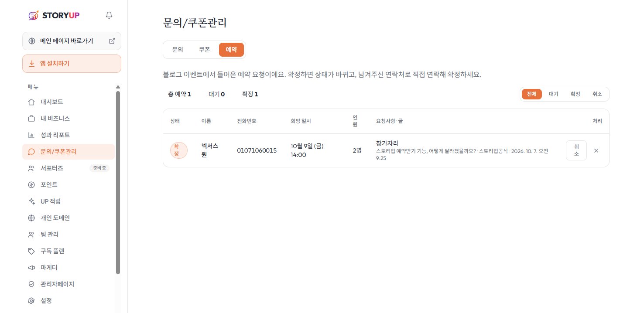Filter reservations by 전체
This screenshot has height=313, width=644.
(531, 94)
